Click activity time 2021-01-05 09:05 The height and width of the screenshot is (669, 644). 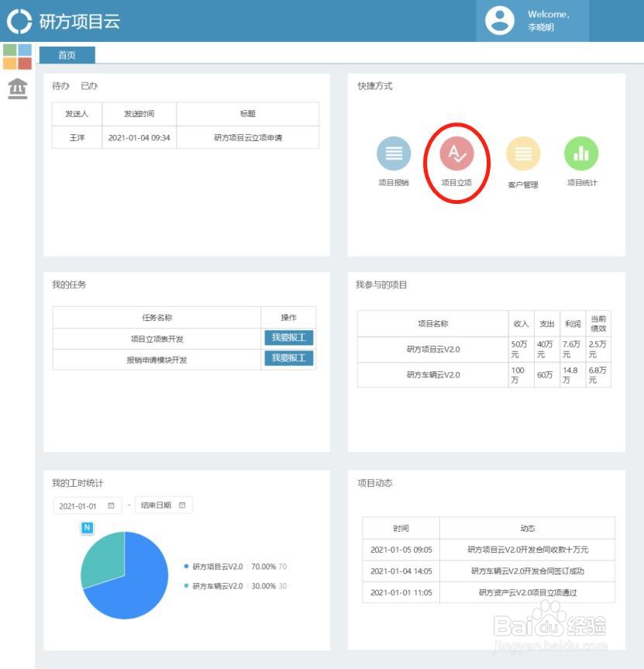pyautogui.click(x=401, y=550)
